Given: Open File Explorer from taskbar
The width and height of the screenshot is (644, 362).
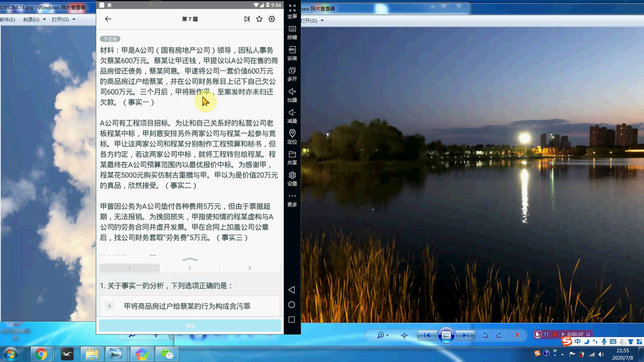Looking at the screenshot, I should tap(92, 354).
